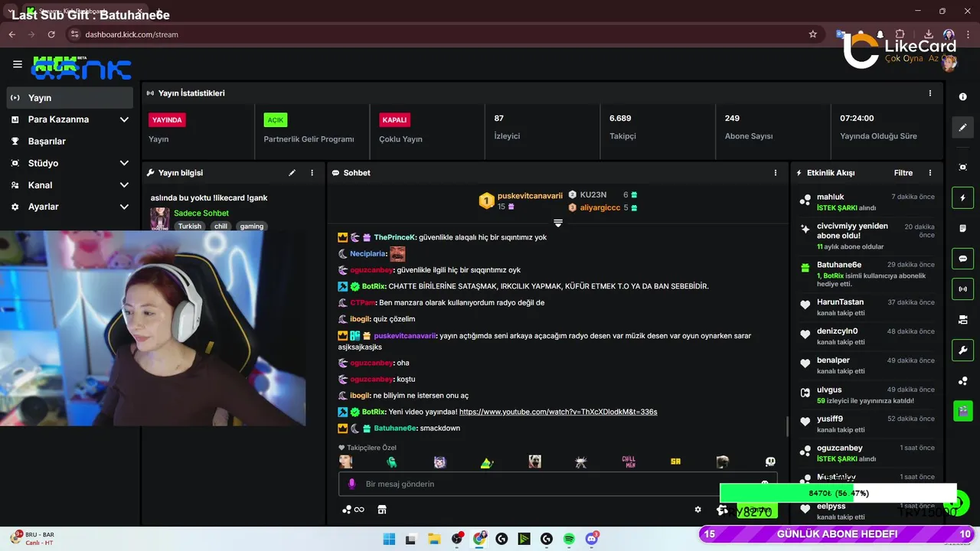The height and width of the screenshot is (551, 980).
Task: Click the green clapperboard clip icon
Action: [962, 411]
